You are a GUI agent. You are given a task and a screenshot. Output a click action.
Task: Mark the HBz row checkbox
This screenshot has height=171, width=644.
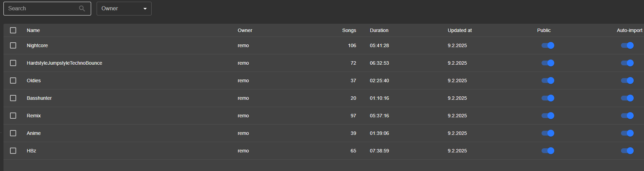(x=13, y=151)
